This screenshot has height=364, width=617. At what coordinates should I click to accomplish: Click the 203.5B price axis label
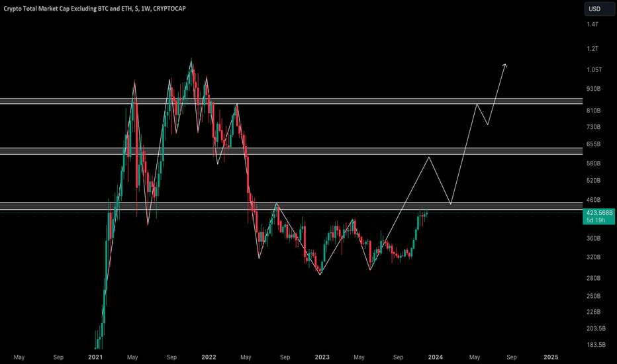tap(596, 328)
